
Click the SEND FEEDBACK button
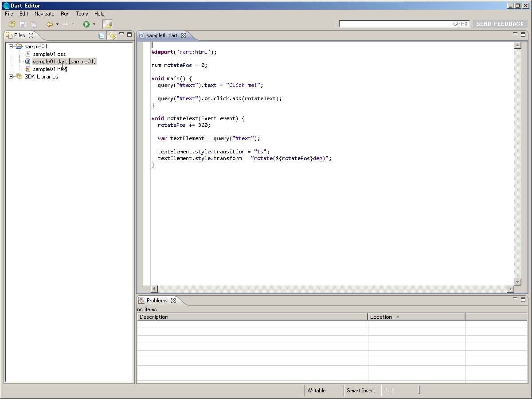[x=500, y=24]
